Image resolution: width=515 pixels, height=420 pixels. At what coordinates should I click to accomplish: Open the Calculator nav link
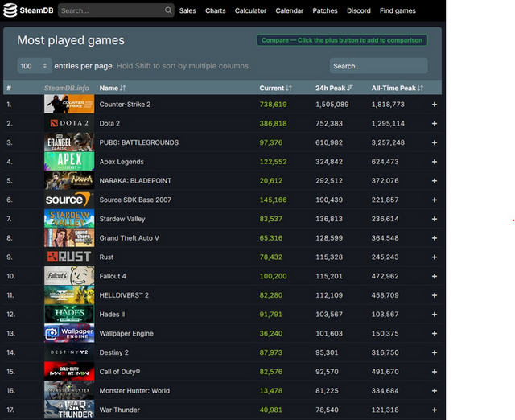coord(250,10)
